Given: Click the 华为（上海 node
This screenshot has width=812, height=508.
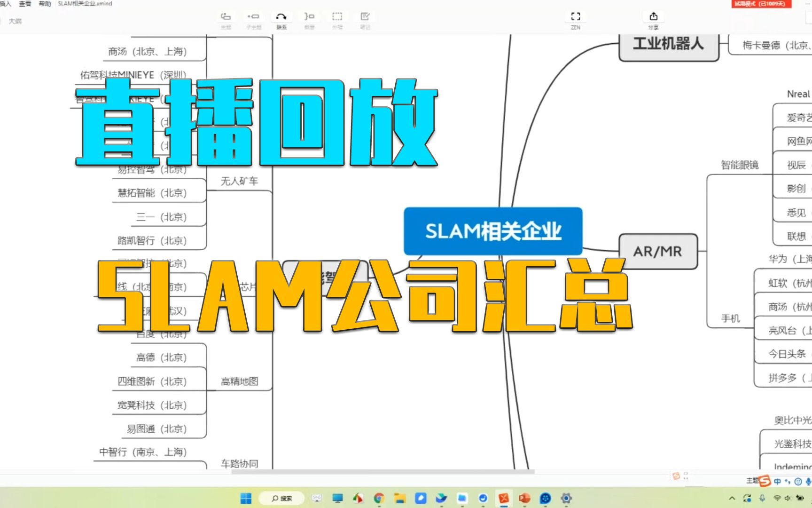Looking at the screenshot, I should coord(790,259).
